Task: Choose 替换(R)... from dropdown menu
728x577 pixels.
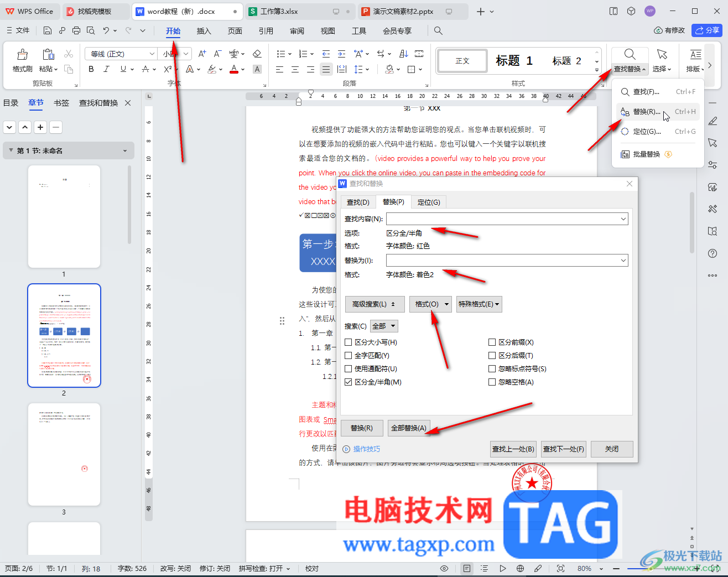Action: pyautogui.click(x=658, y=112)
